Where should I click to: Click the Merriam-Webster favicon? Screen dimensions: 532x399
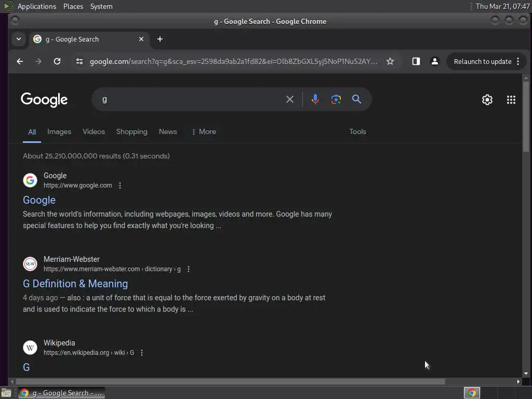[30, 263]
